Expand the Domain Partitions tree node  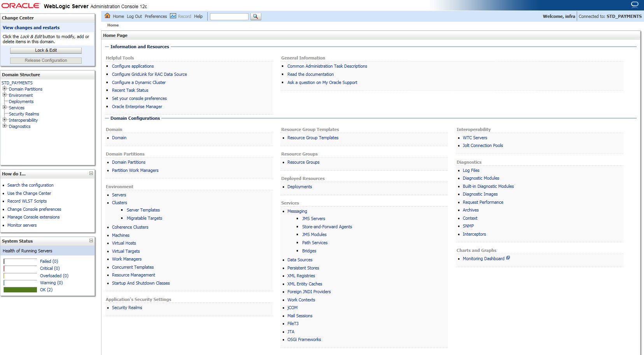(x=5, y=89)
